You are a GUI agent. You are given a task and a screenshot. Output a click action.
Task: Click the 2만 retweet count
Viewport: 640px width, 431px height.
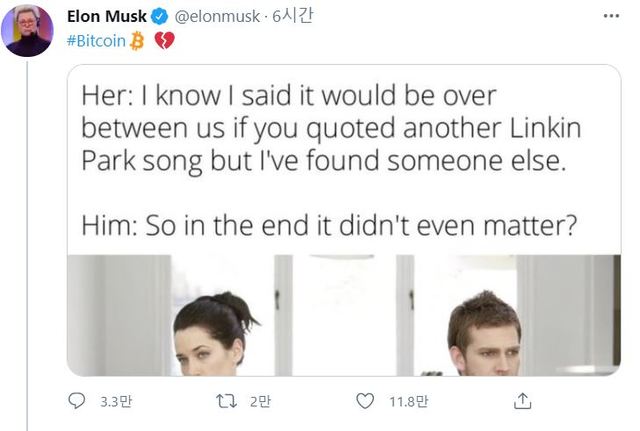259,402
